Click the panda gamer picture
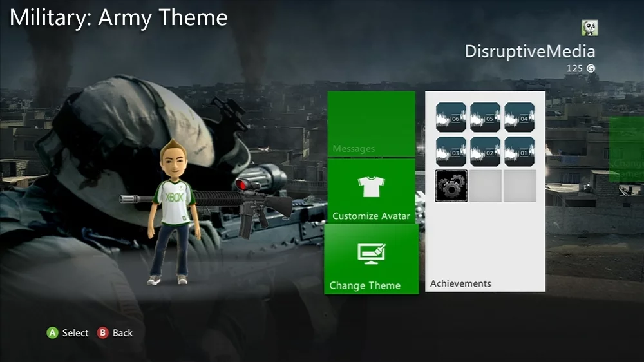Image resolution: width=644 pixels, height=362 pixels. coord(589,28)
